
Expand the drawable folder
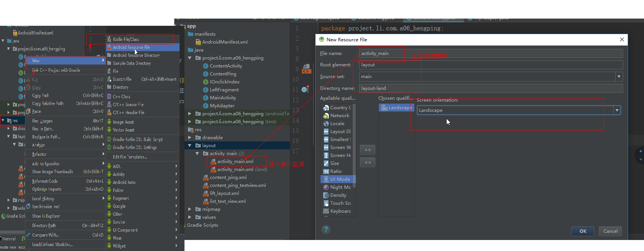[190, 138]
